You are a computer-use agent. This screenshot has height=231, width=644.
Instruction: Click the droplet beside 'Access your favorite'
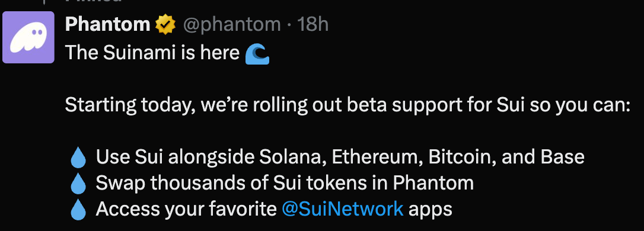(78, 210)
